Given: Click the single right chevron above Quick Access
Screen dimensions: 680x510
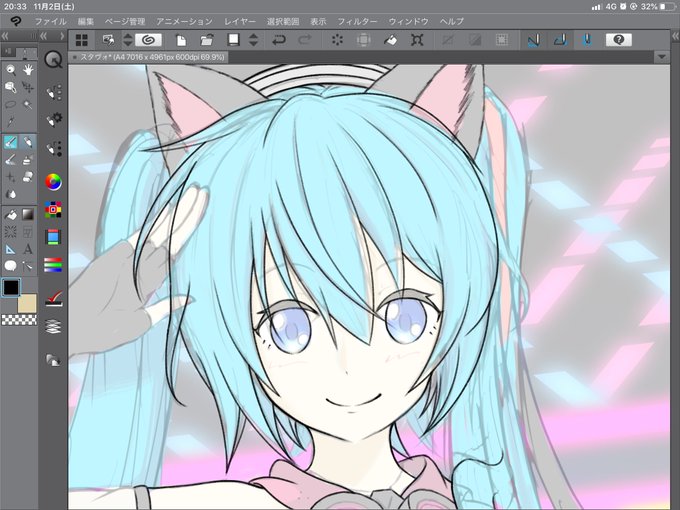Looking at the screenshot, I should [x=62, y=36].
